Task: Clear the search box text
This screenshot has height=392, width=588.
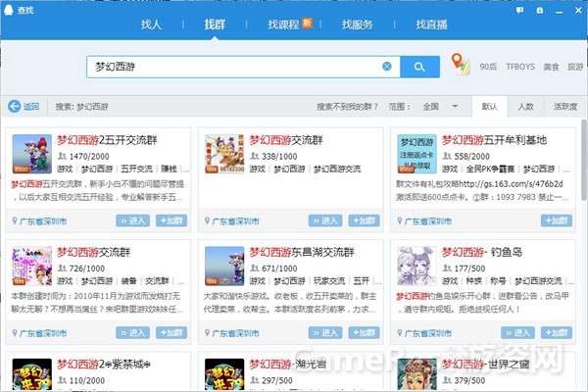Action: click(387, 67)
